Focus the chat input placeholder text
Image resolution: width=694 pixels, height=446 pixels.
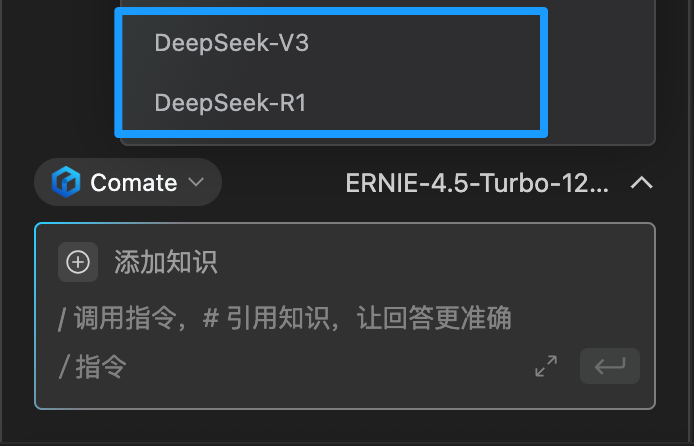(x=285, y=318)
